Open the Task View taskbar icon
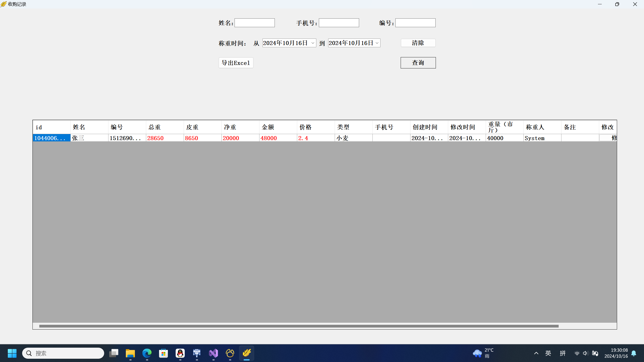This screenshot has height=362, width=644. click(x=114, y=353)
